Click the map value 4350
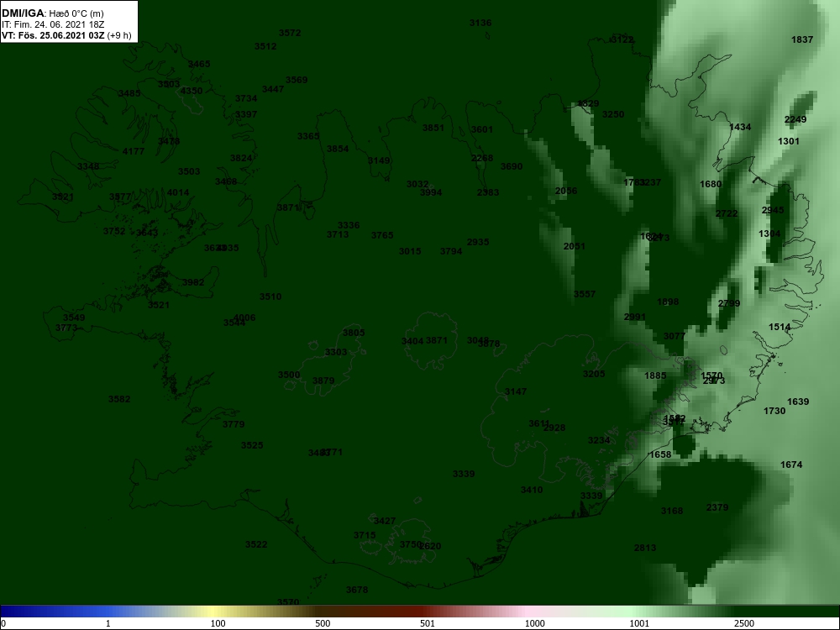Viewport: 840px width, 630px height. coord(192,91)
